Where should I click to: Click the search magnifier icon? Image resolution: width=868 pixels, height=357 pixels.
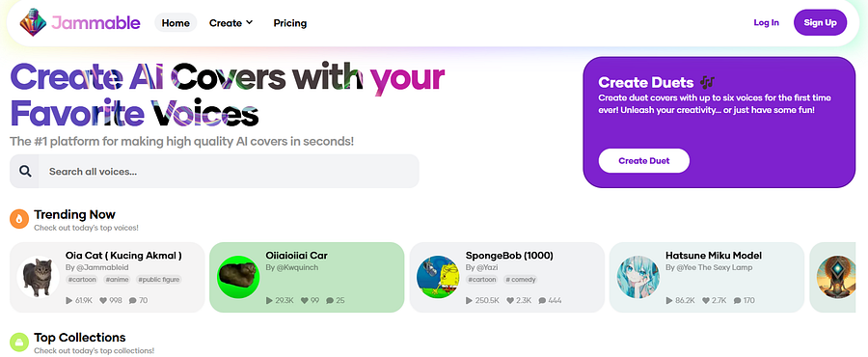(25, 171)
